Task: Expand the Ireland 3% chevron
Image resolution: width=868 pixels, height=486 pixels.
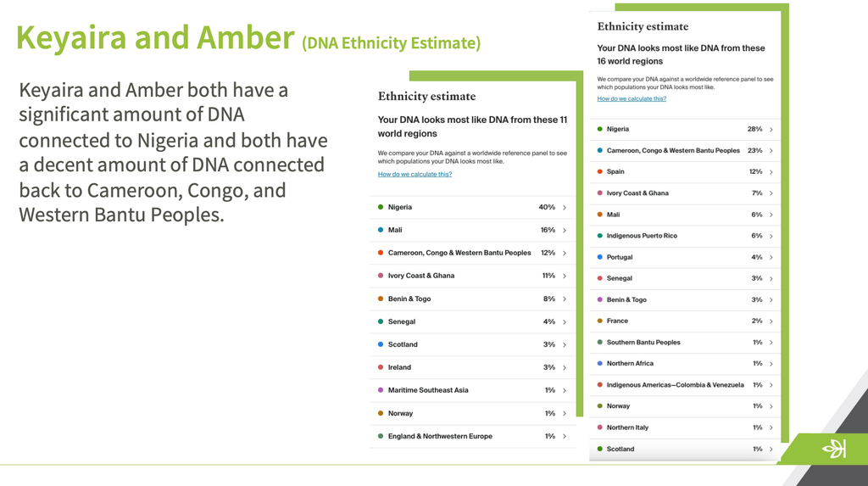Action: (x=565, y=367)
